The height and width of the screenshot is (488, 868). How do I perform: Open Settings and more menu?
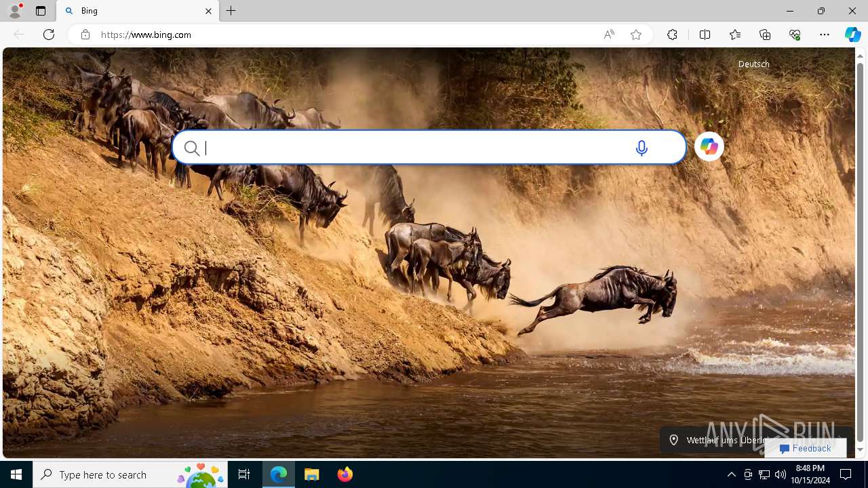(825, 35)
